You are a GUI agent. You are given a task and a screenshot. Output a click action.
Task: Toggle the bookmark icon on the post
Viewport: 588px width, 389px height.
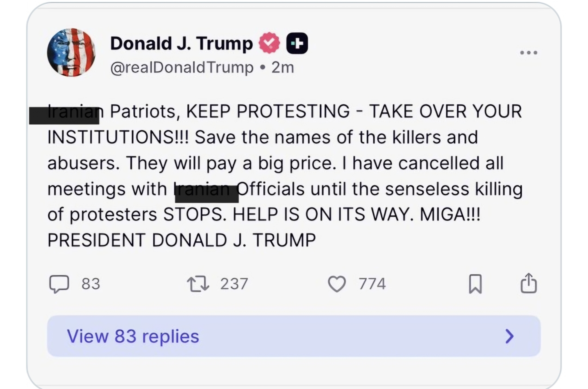[x=475, y=284]
